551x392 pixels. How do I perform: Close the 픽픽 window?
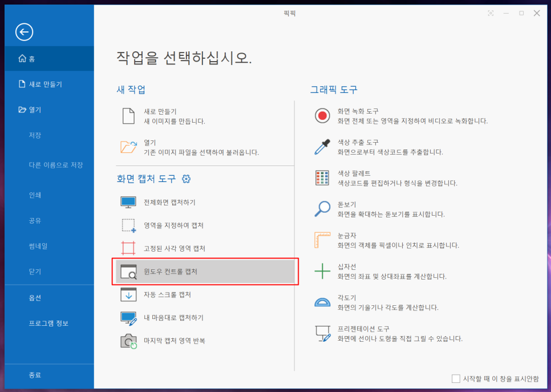[x=537, y=13]
